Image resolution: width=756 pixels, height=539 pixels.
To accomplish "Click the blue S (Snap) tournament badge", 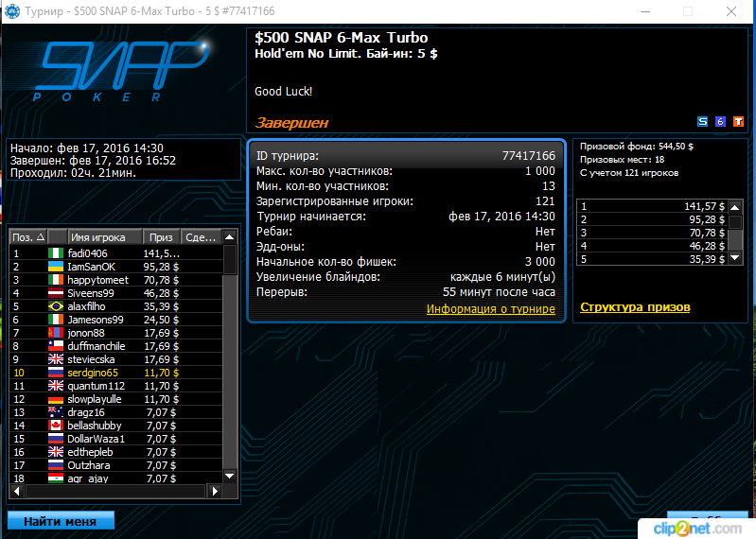I will (x=702, y=121).
